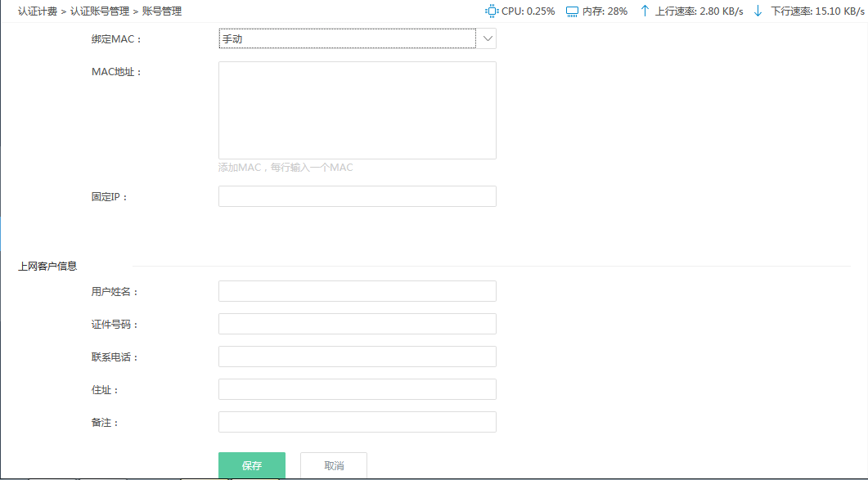Viewport: 868px width, 480px height.
Task: Click the 住址： label
Action: point(105,390)
